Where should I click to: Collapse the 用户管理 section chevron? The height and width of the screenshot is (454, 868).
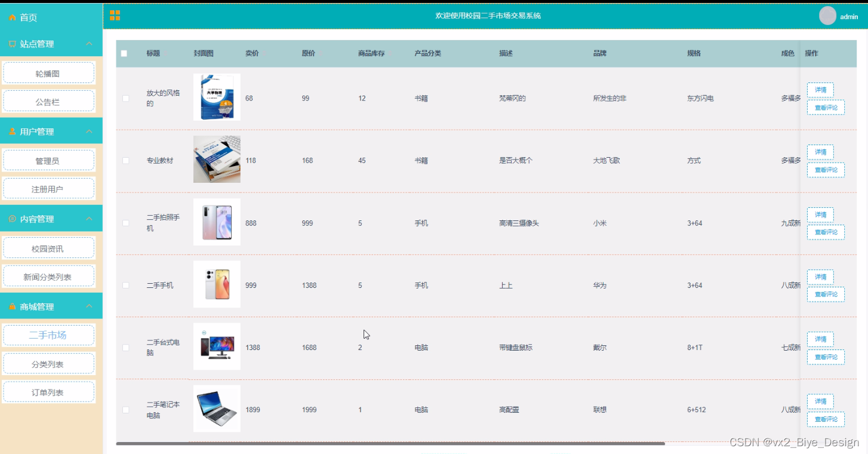[89, 132]
